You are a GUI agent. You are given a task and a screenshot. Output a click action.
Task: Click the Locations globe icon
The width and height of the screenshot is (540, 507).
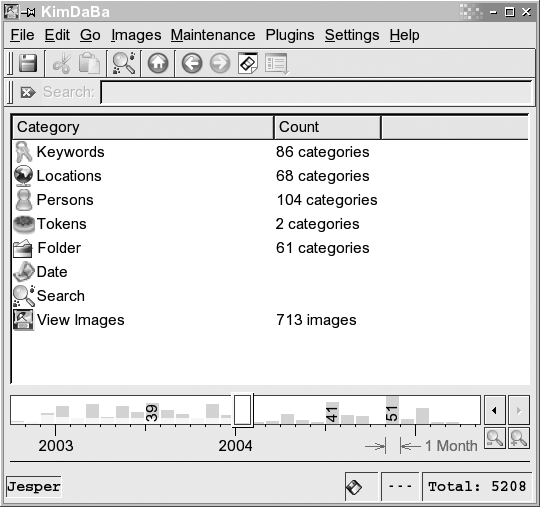[23, 176]
